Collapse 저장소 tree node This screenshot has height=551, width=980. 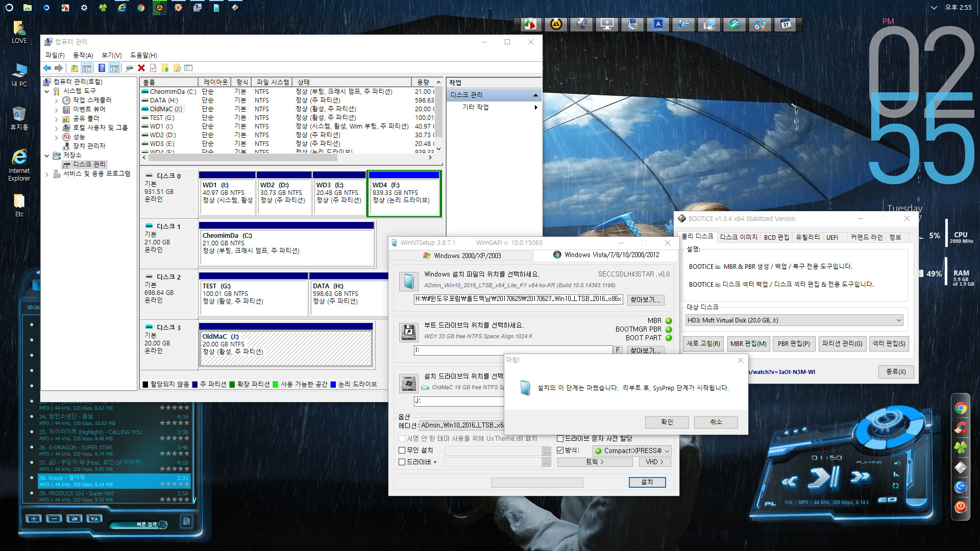point(46,156)
